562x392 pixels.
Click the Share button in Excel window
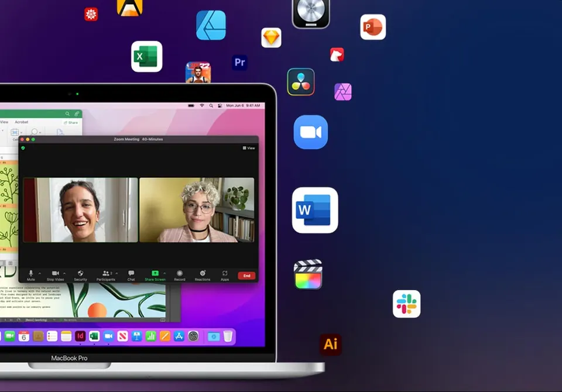click(71, 122)
